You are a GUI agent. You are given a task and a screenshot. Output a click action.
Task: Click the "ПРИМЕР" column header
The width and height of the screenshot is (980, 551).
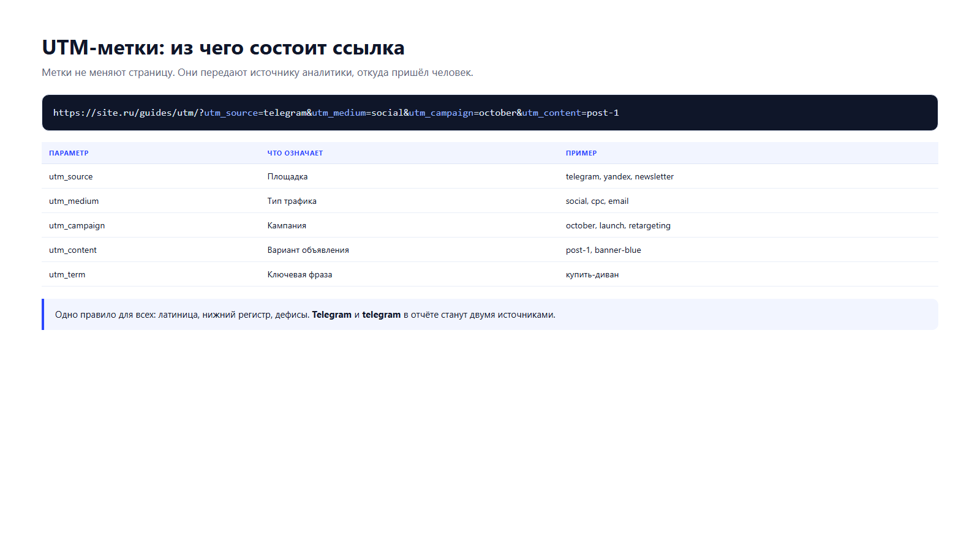click(x=581, y=153)
